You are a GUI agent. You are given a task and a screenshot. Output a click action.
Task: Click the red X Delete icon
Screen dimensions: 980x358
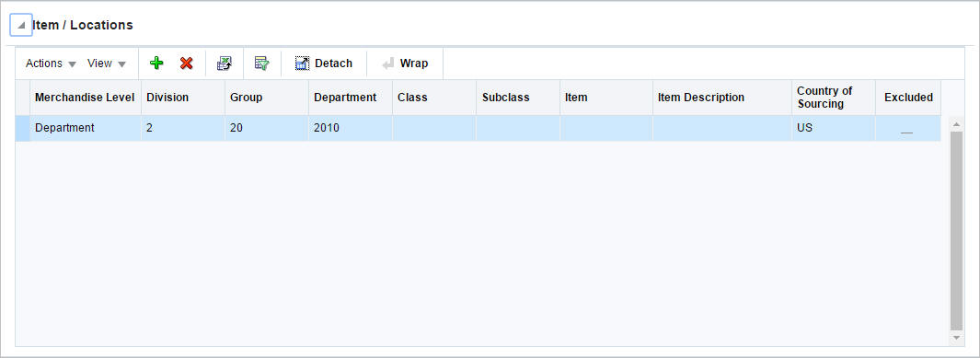pyautogui.click(x=186, y=64)
